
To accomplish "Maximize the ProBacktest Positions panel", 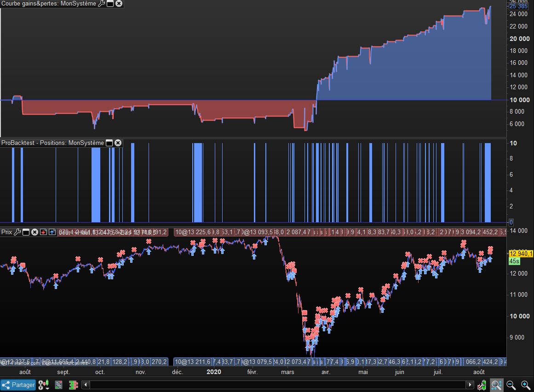I will 109,143.
